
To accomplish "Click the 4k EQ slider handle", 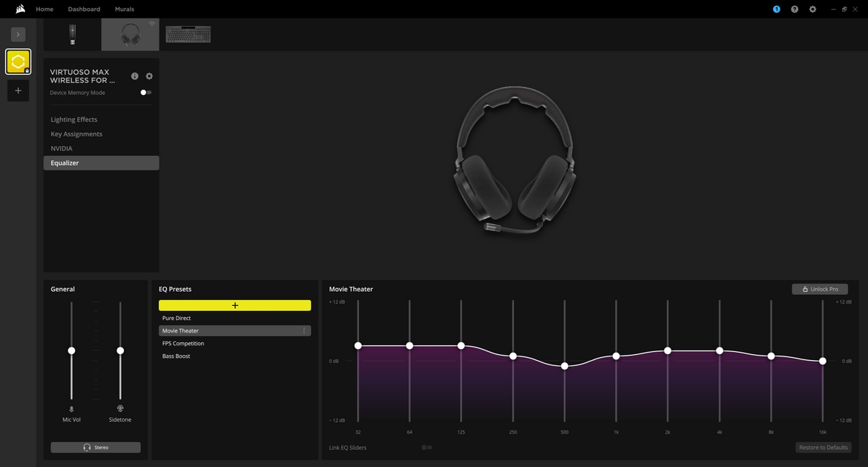I will point(720,350).
